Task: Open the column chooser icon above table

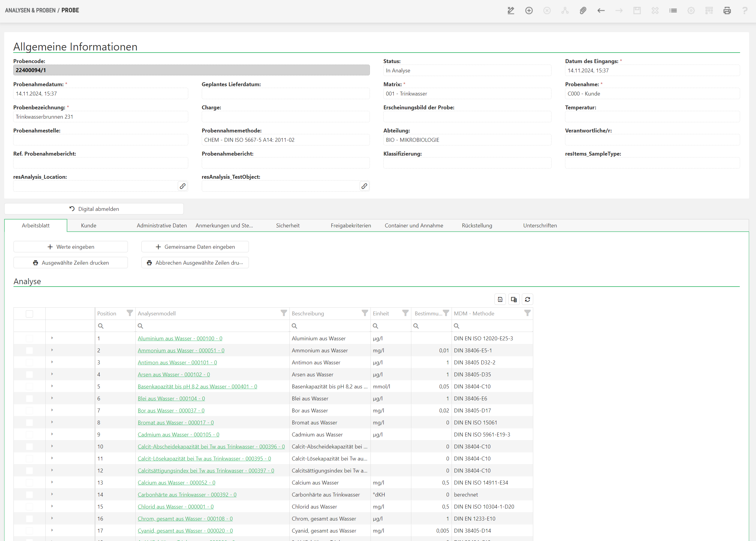Action: 514,299
